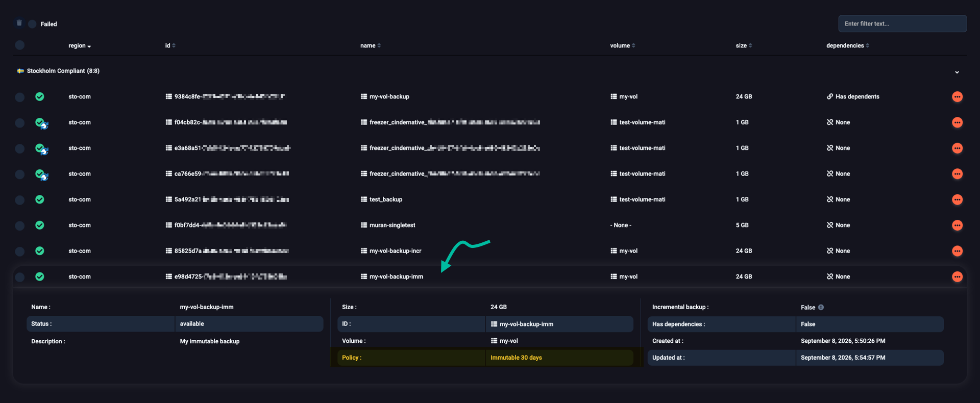
Task: Click green status check of my-vol-backup-incr
Action: click(x=40, y=250)
